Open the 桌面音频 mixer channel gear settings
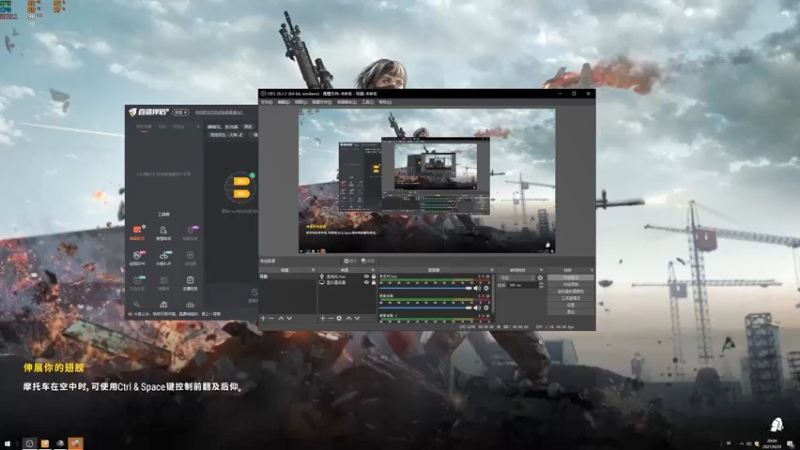Image resolution: width=800 pixels, height=450 pixels. click(x=486, y=308)
